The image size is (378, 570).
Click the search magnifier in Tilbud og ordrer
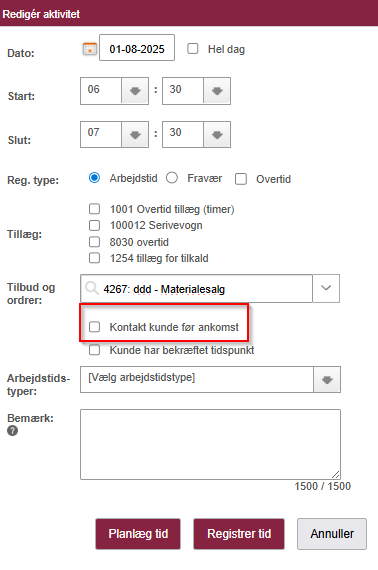[92, 288]
